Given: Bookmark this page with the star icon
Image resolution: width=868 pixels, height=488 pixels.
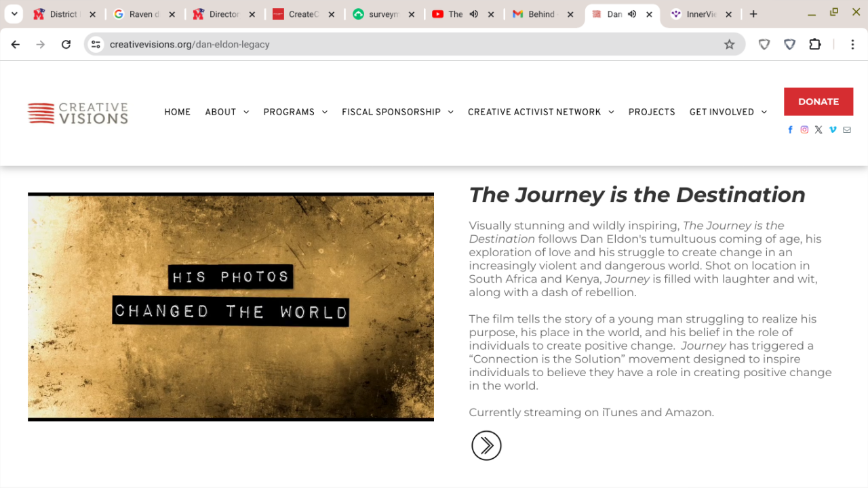Looking at the screenshot, I should [730, 44].
